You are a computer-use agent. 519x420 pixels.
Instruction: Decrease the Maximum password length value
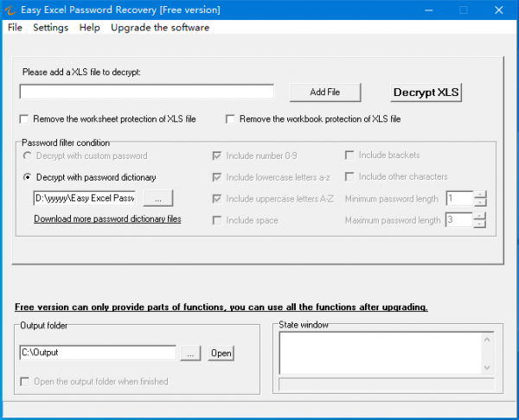[479, 224]
